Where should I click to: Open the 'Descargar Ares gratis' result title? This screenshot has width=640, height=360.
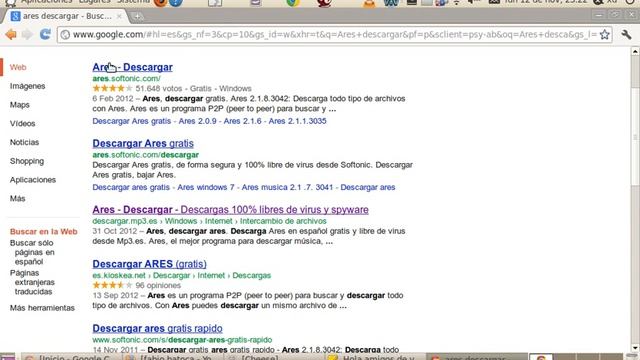pyautogui.click(x=143, y=143)
